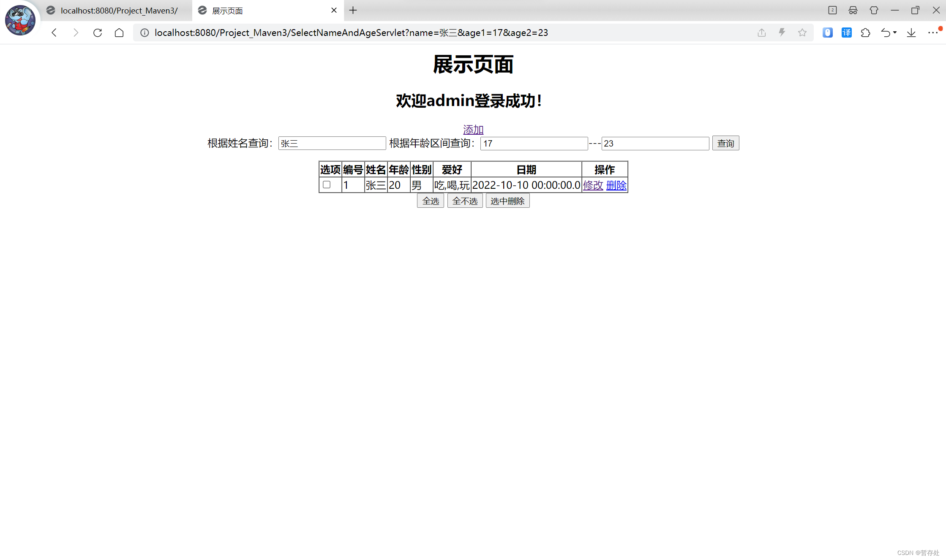The height and width of the screenshot is (560, 946).
Task: Open the tab count indicator icon
Action: (832, 10)
